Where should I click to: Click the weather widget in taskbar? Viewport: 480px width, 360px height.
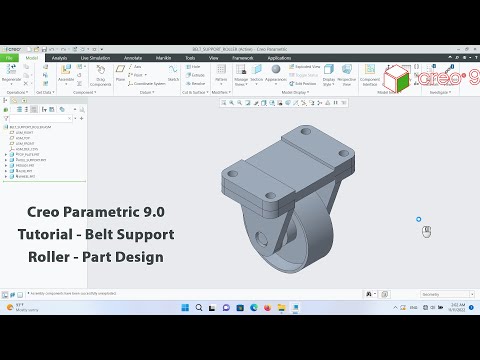[x=22, y=307]
